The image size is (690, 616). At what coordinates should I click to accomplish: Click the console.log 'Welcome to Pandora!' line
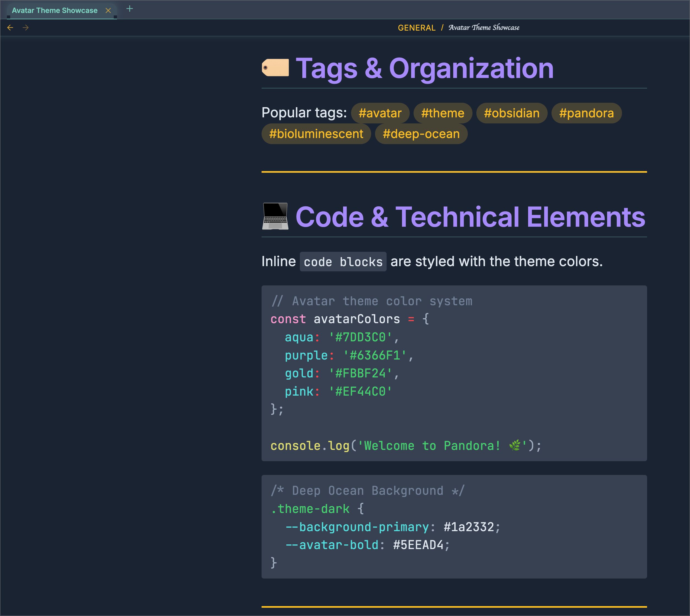tap(406, 446)
